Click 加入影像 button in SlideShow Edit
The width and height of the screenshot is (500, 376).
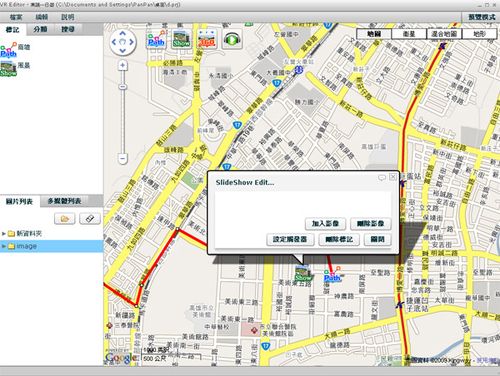[x=325, y=224]
